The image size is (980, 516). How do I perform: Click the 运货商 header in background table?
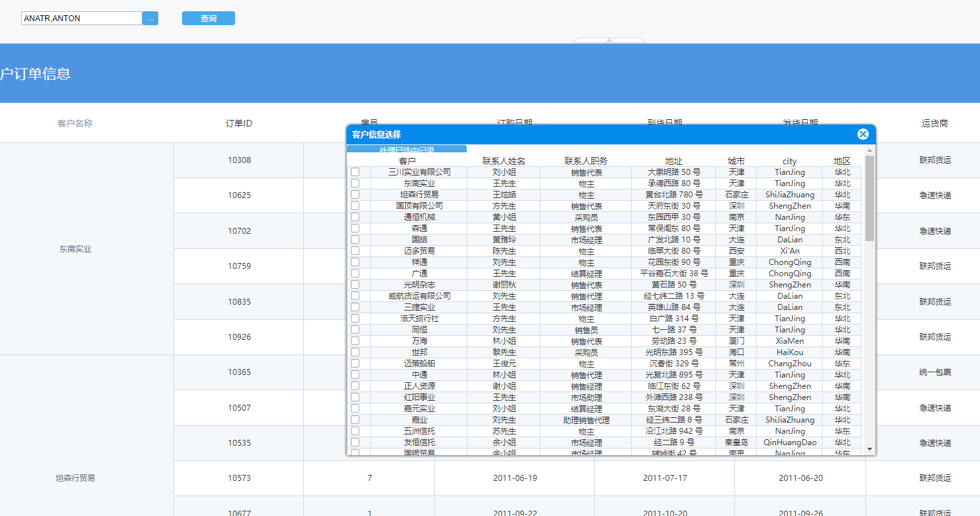(x=935, y=123)
